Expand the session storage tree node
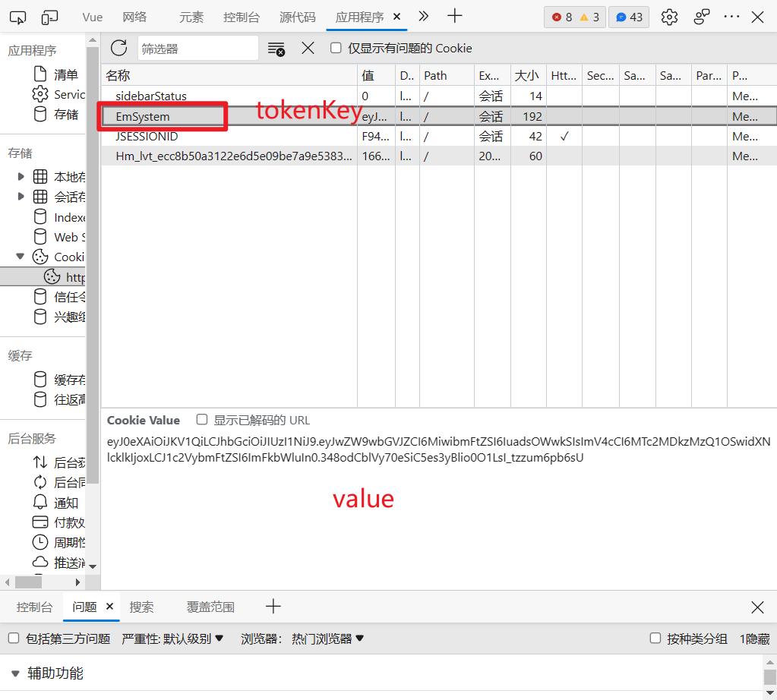 coord(21,196)
